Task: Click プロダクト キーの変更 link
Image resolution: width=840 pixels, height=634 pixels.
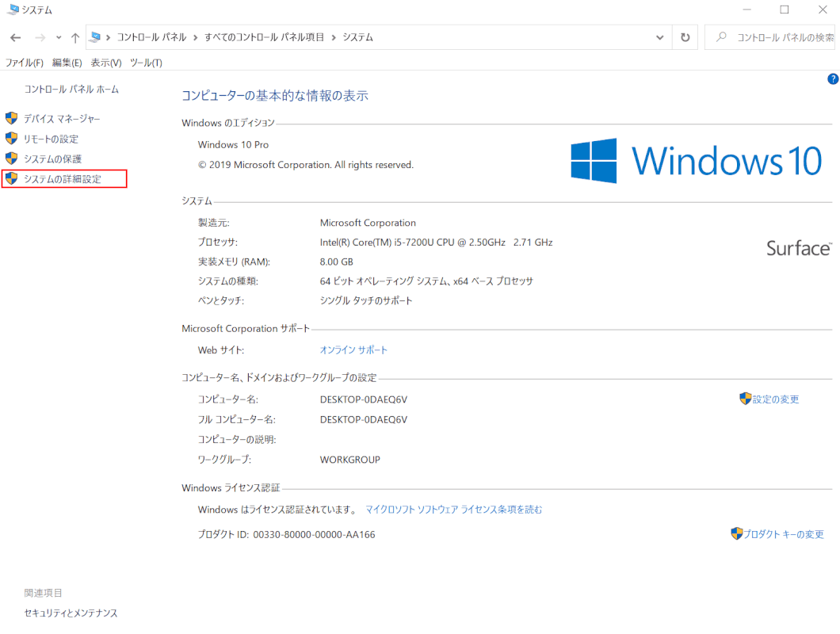Action: (x=784, y=534)
